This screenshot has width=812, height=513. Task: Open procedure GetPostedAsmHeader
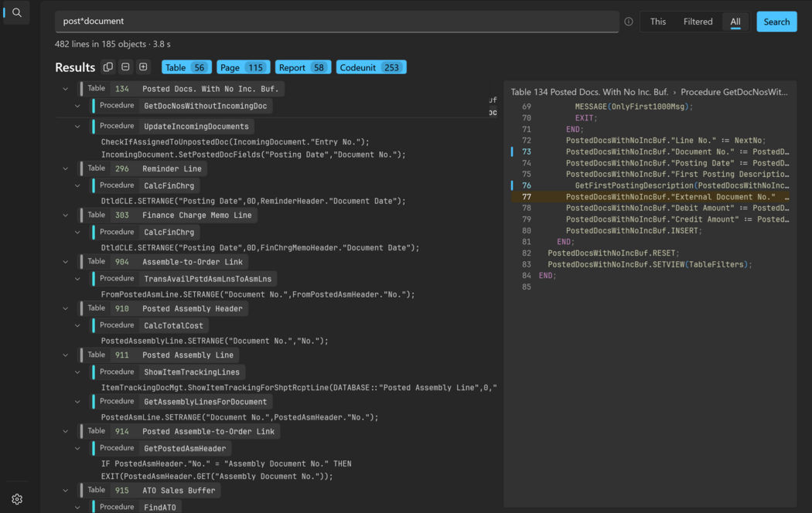pos(162,448)
